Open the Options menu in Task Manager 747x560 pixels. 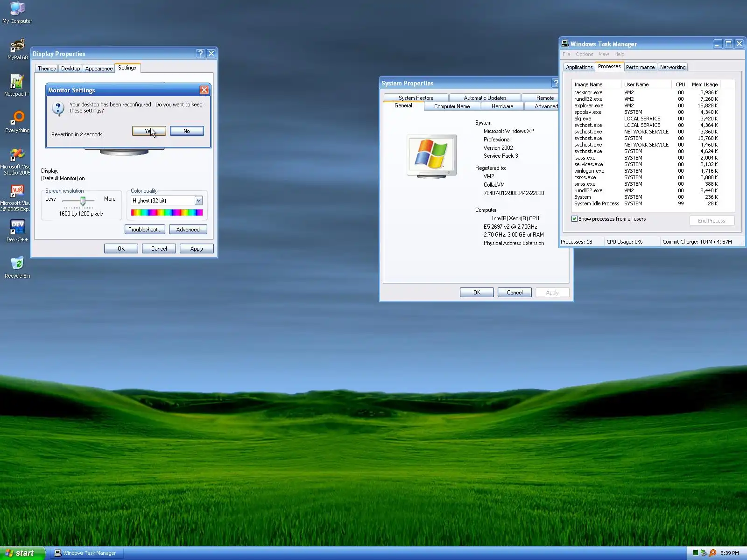tap(584, 54)
